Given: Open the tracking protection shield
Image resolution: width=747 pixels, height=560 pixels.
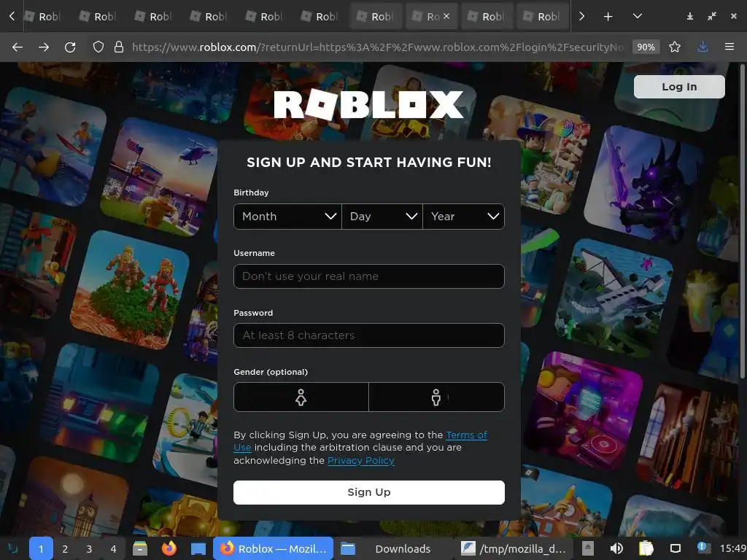Looking at the screenshot, I should point(98,47).
